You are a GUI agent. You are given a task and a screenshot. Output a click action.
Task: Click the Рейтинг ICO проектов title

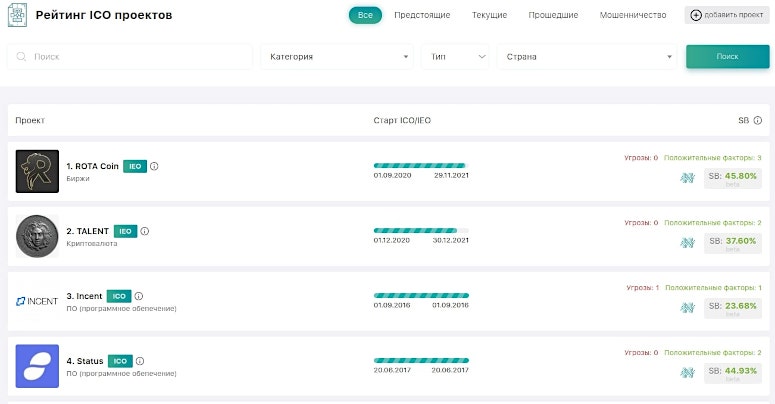pos(104,15)
